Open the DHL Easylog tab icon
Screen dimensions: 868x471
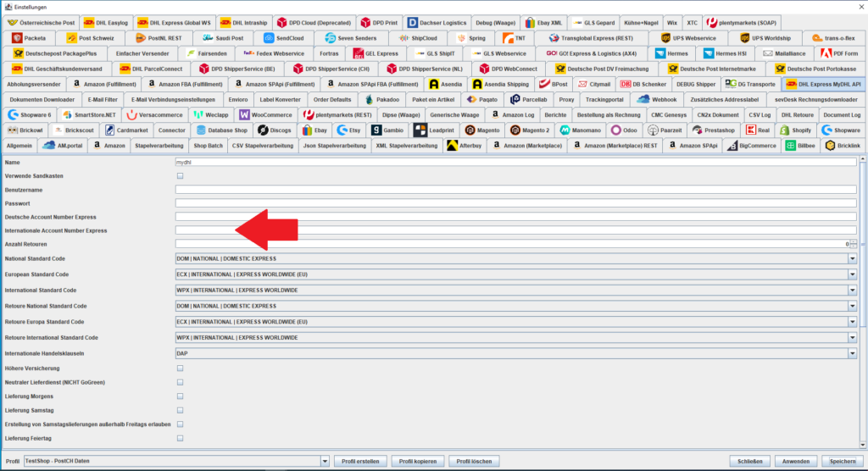click(88, 23)
